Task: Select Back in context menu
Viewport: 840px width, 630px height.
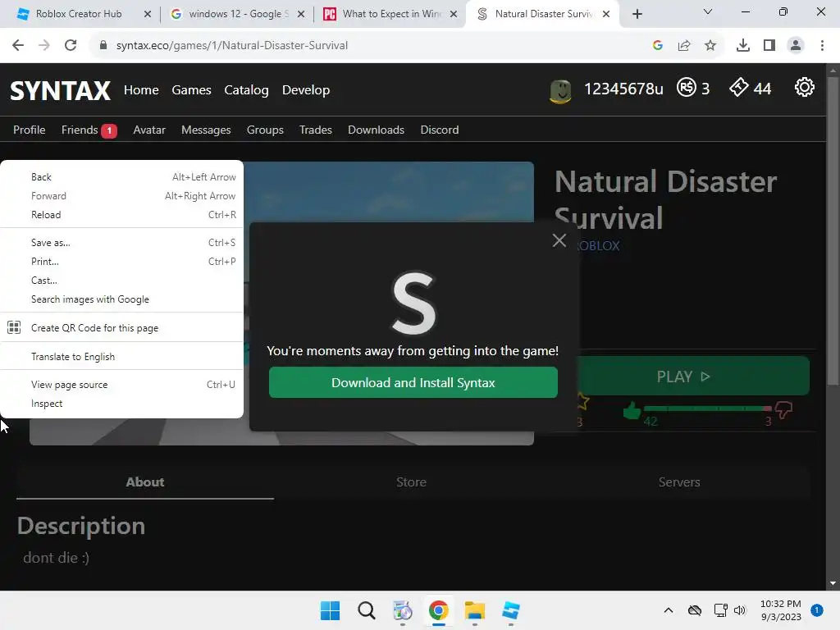Action: [x=121, y=177]
